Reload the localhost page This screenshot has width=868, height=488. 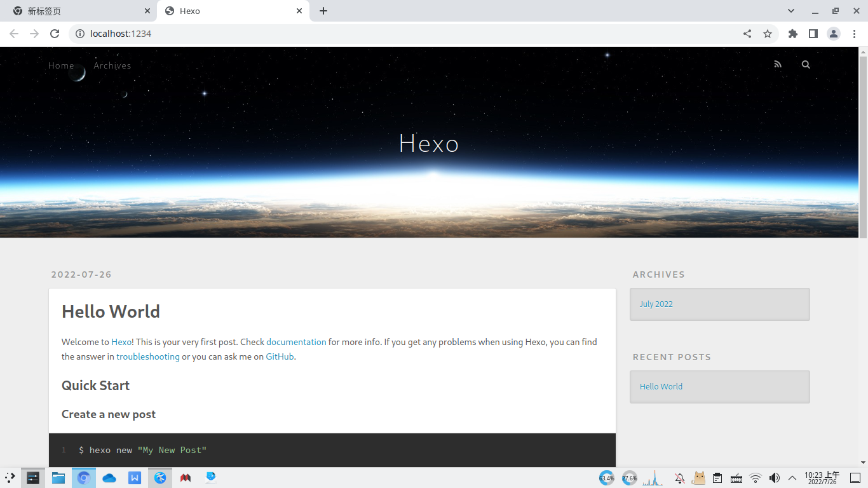[55, 34]
